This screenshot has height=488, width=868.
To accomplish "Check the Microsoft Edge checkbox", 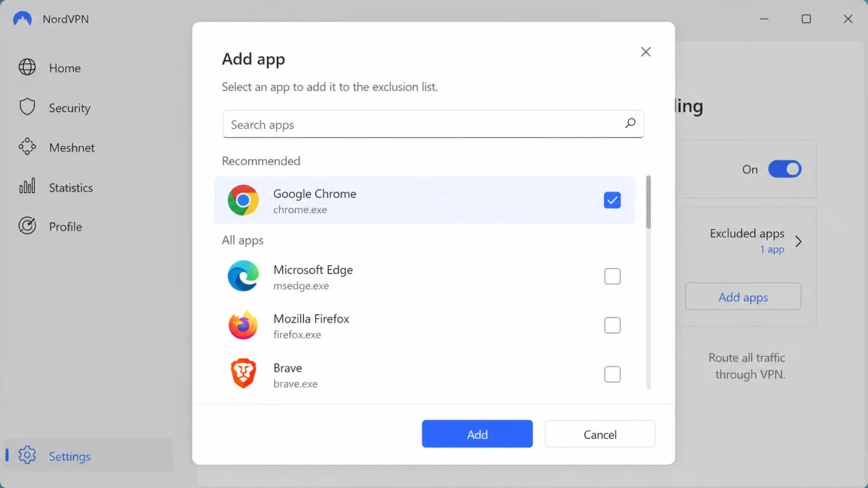I will pyautogui.click(x=612, y=276).
